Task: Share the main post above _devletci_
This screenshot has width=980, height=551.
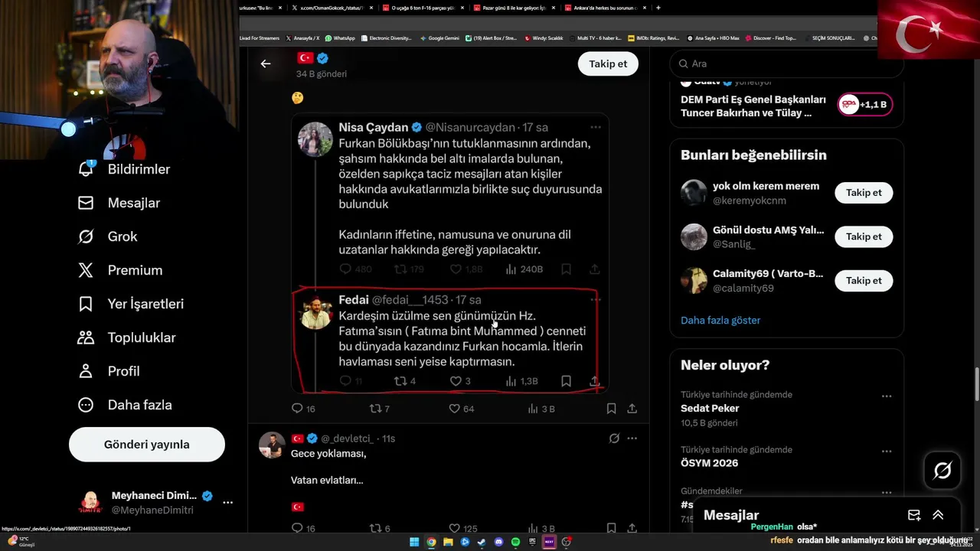Action: 632,409
